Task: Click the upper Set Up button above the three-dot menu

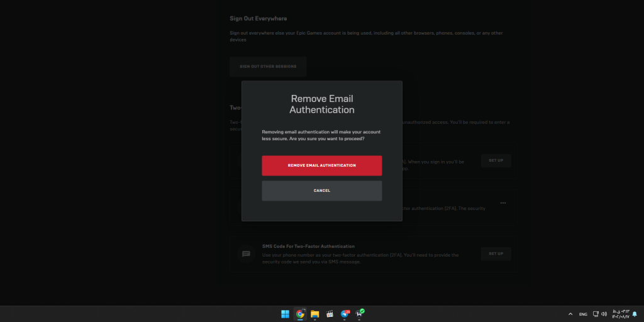Action: pos(496,160)
